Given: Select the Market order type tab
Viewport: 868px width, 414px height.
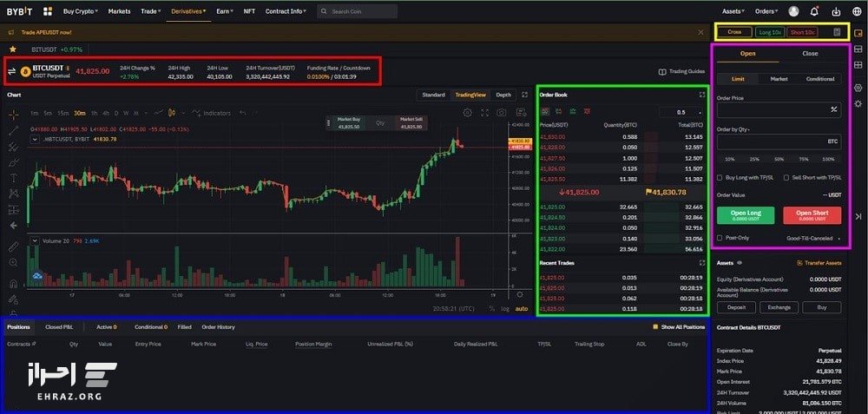Looking at the screenshot, I should click(x=779, y=79).
